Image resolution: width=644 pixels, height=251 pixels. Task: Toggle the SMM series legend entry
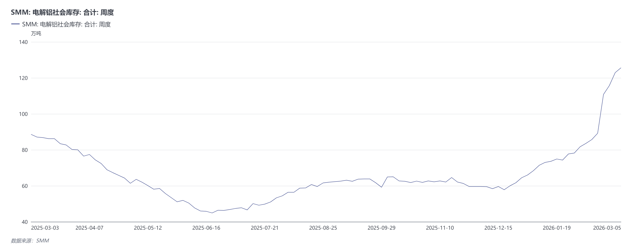[x=66, y=24]
